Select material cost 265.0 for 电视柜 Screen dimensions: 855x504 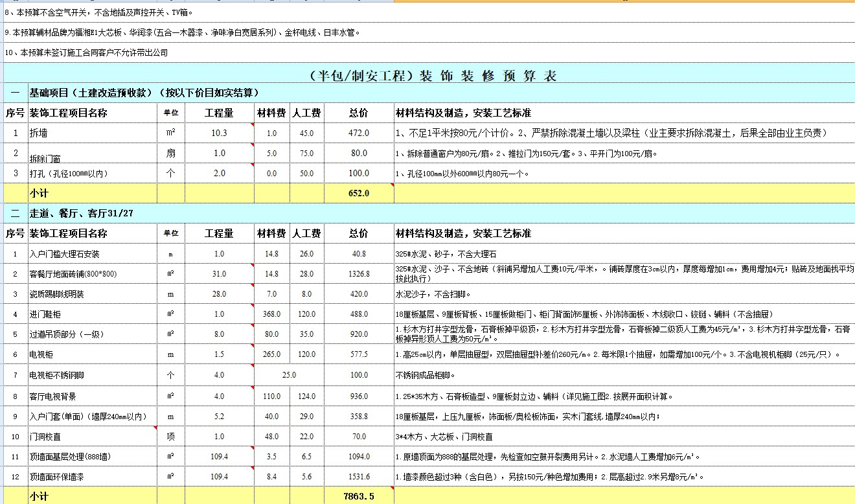pos(271,354)
